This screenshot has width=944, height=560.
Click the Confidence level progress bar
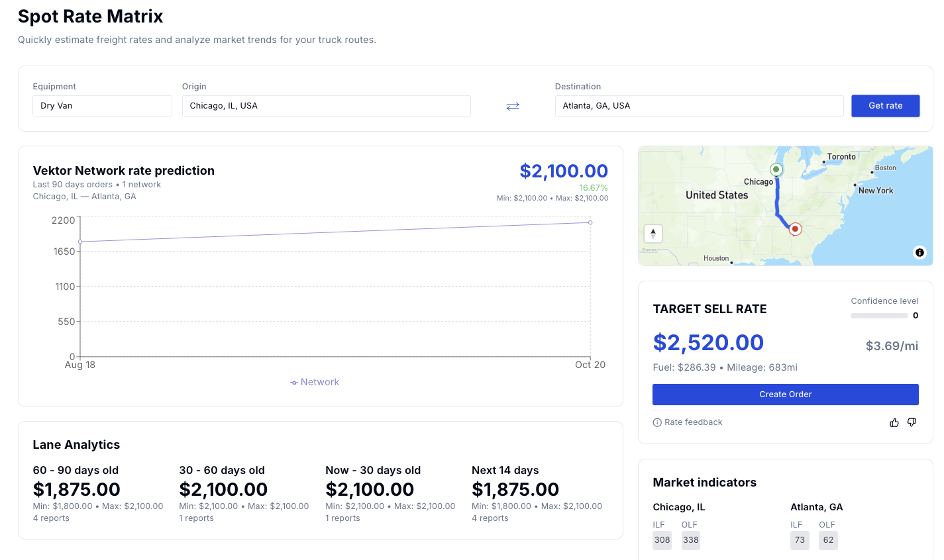pyautogui.click(x=879, y=316)
